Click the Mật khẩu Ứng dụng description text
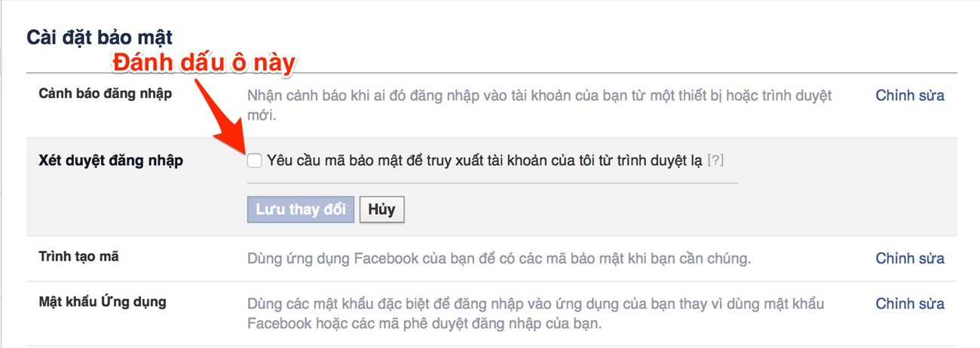 point(536,315)
